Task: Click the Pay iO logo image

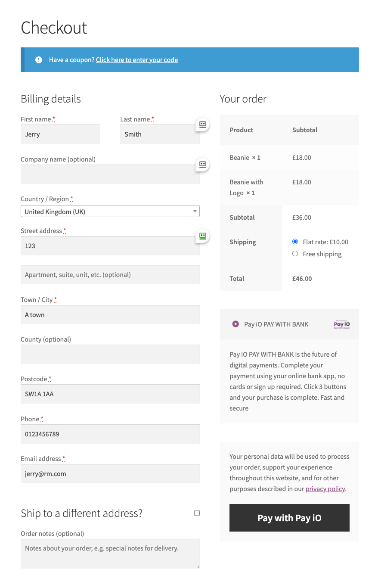Action: coord(341,324)
